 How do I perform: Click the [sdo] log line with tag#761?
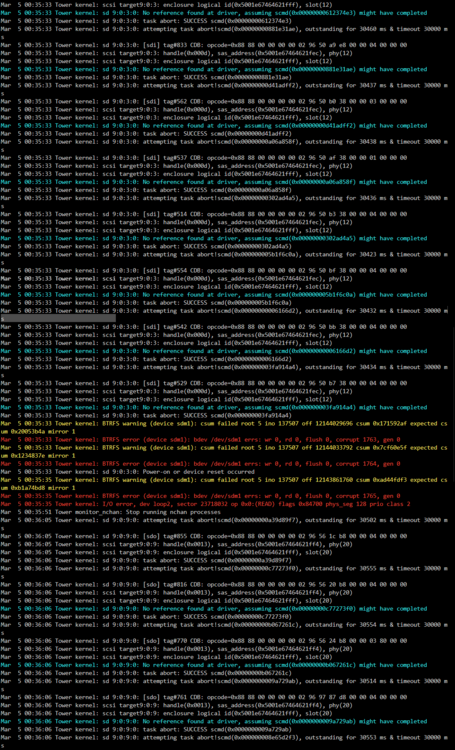point(204,697)
